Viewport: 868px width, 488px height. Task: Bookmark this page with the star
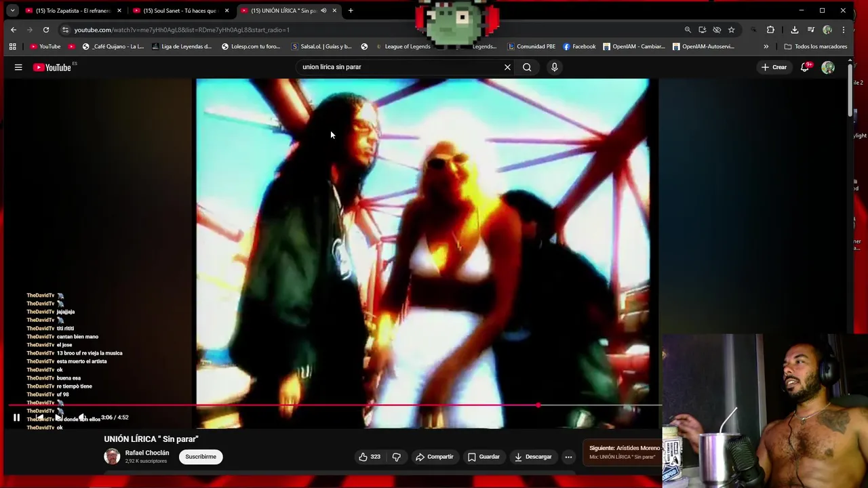(731, 30)
